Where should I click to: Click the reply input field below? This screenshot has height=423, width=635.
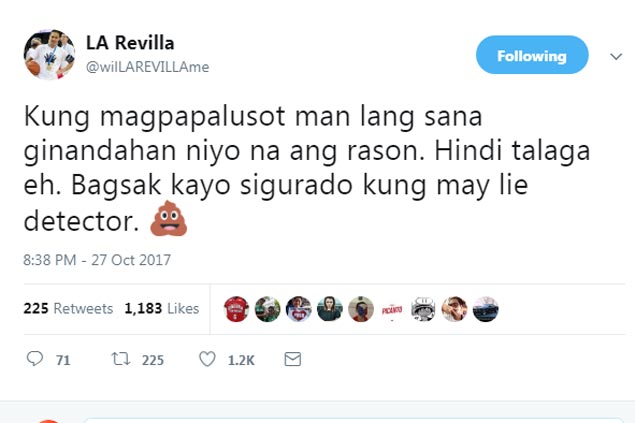tap(352, 420)
